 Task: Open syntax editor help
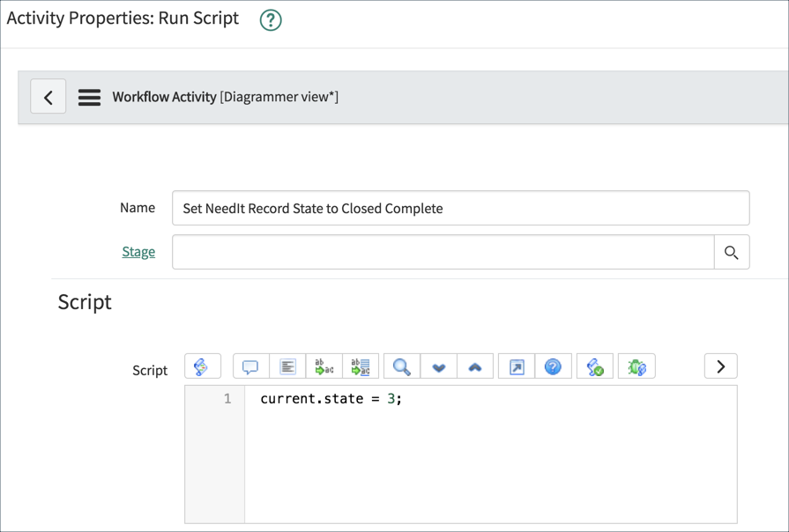(553, 366)
